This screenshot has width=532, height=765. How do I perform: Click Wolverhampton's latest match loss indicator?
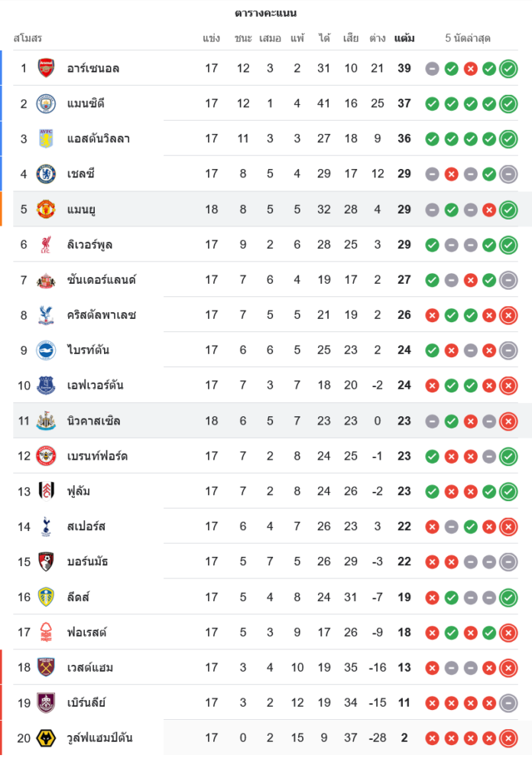coord(508,738)
